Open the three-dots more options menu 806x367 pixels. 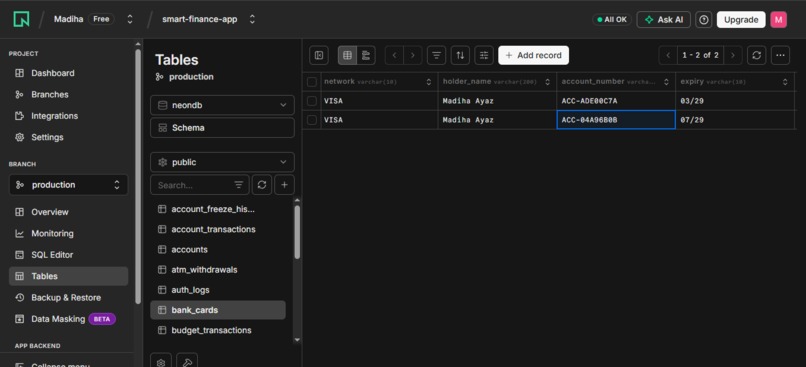coord(780,56)
